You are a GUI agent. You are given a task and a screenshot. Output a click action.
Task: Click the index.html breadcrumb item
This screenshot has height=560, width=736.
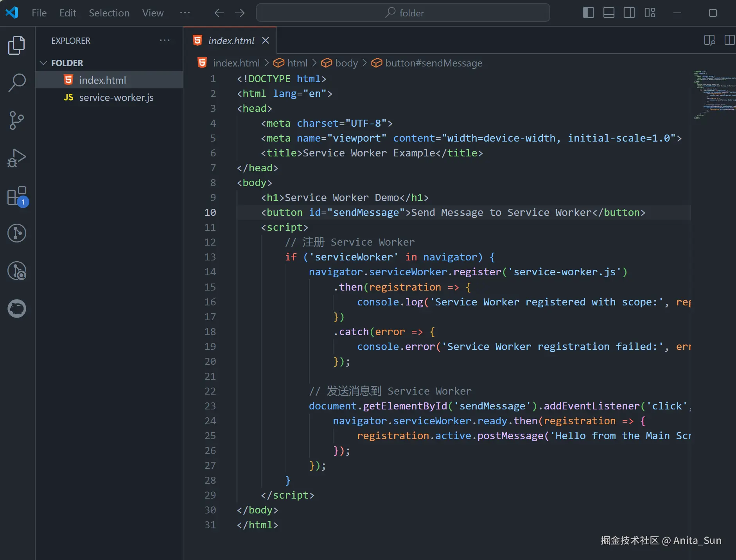236,63
